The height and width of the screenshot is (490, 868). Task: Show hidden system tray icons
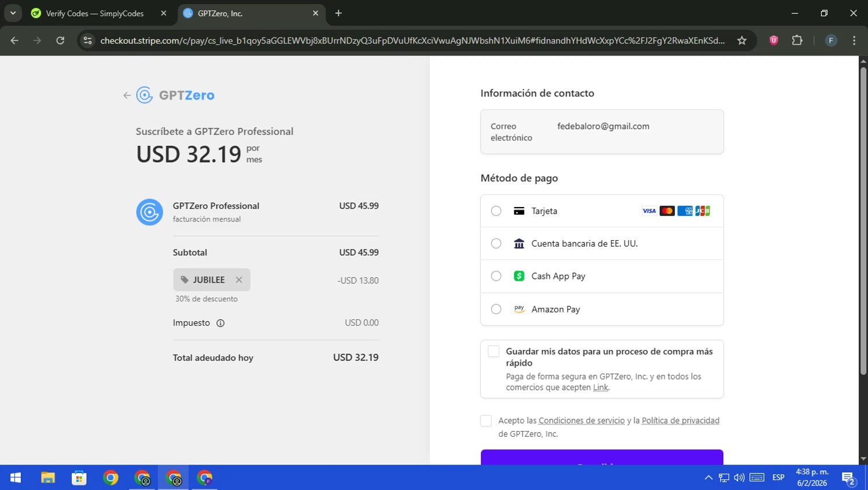click(x=708, y=478)
